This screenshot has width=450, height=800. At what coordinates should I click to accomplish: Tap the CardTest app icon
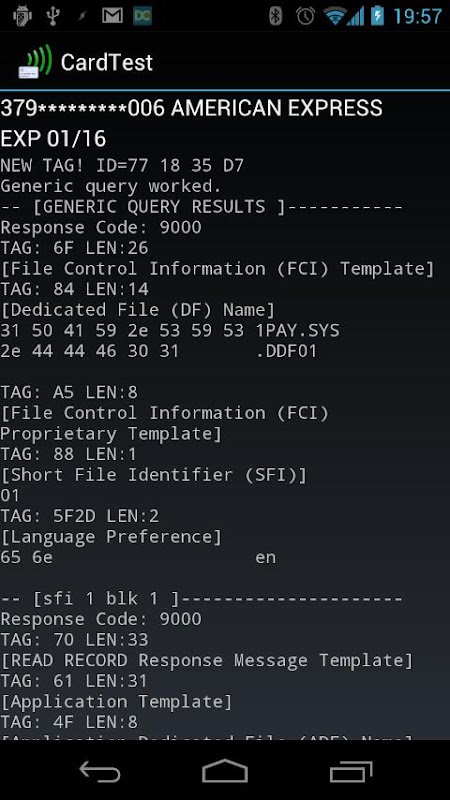tap(35, 62)
